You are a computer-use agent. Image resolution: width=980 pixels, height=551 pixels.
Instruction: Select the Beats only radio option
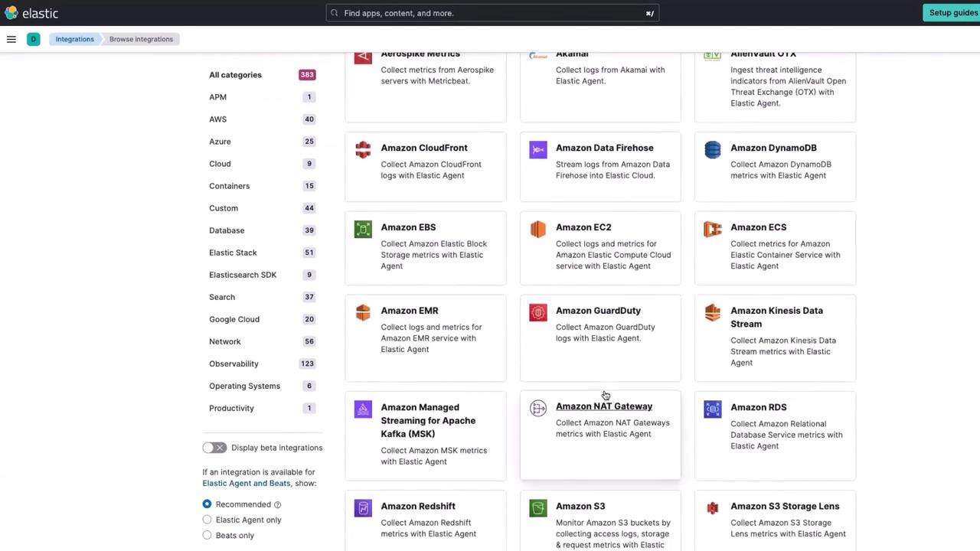coord(207,536)
